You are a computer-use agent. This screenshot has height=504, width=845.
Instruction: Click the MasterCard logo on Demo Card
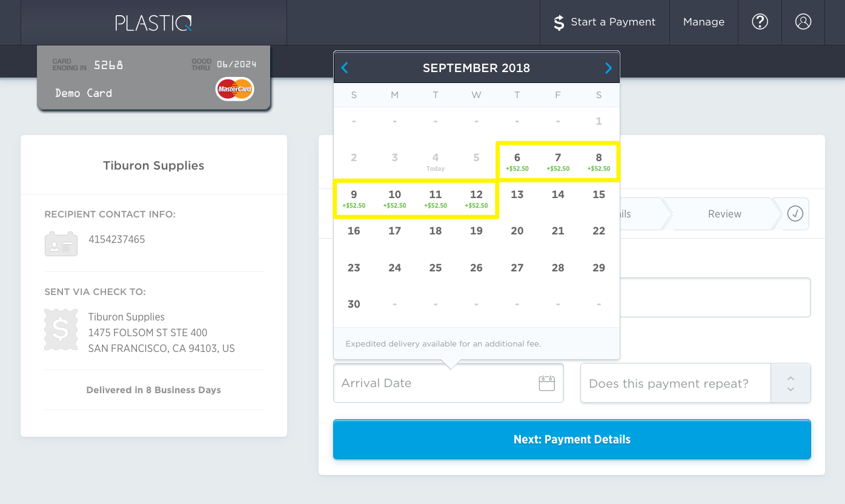(x=235, y=90)
